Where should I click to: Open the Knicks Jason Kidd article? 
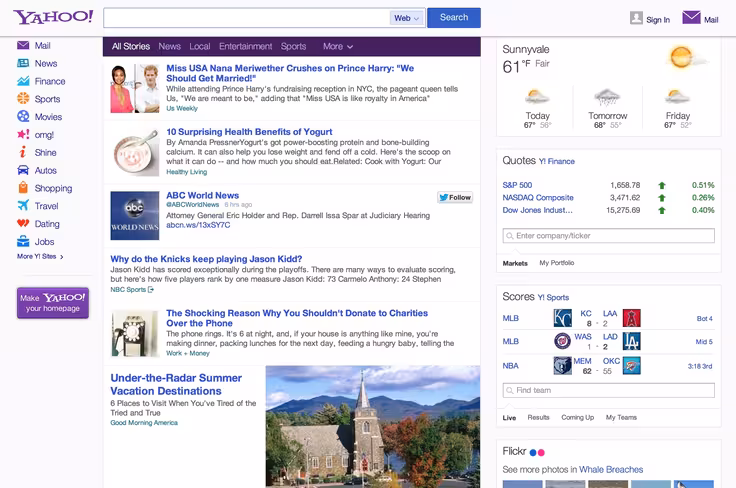coord(206,259)
